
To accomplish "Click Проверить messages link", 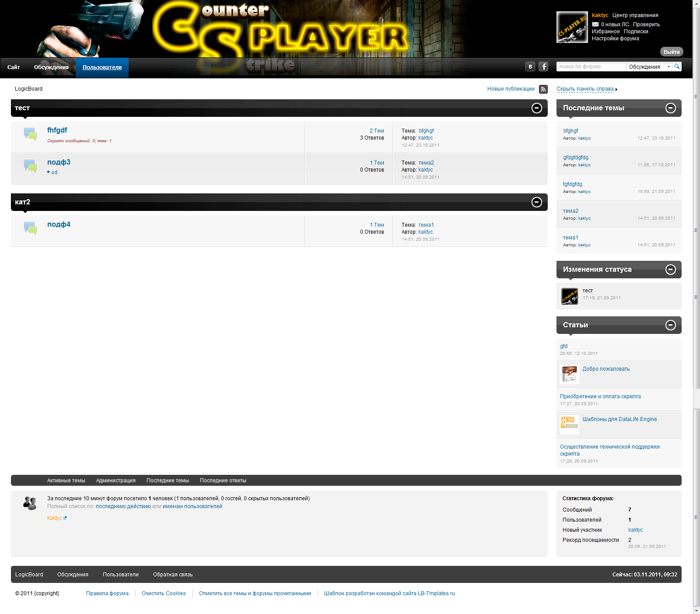I will coord(646,25).
